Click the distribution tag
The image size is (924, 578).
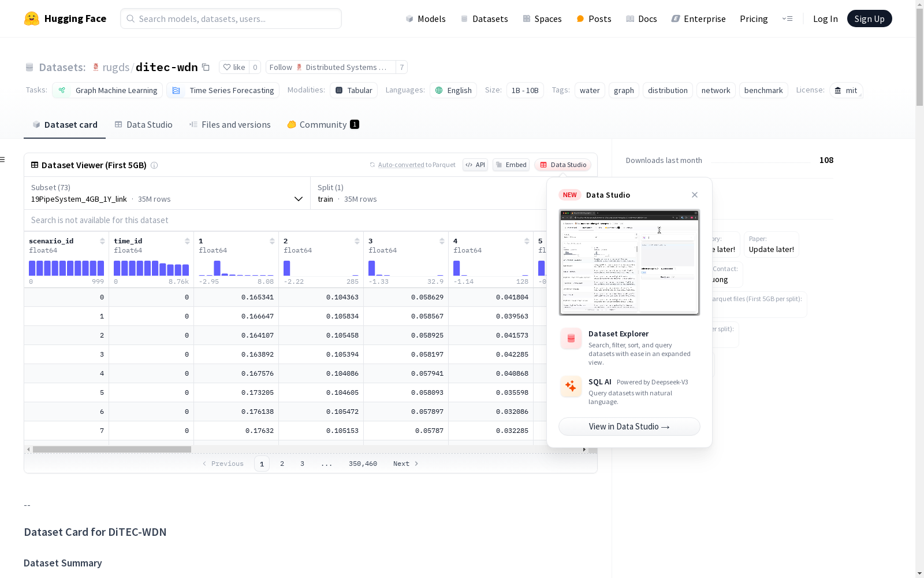[x=668, y=90]
